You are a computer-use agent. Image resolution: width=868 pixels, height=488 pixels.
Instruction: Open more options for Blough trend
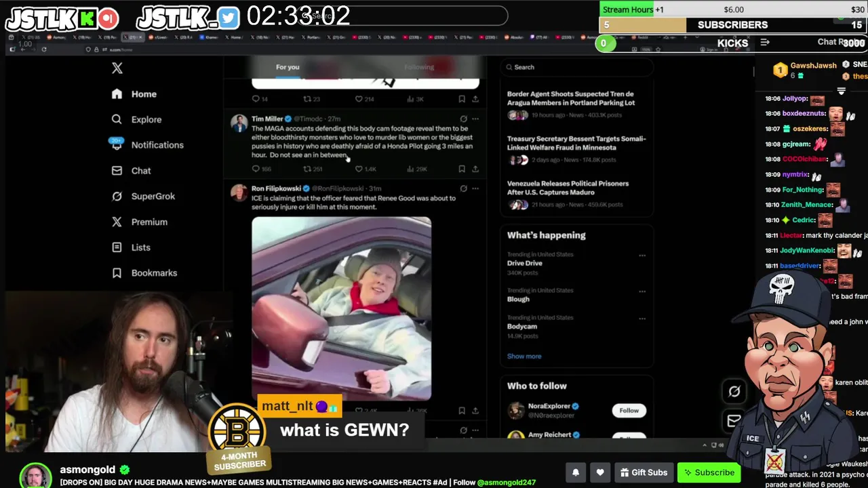(x=642, y=291)
